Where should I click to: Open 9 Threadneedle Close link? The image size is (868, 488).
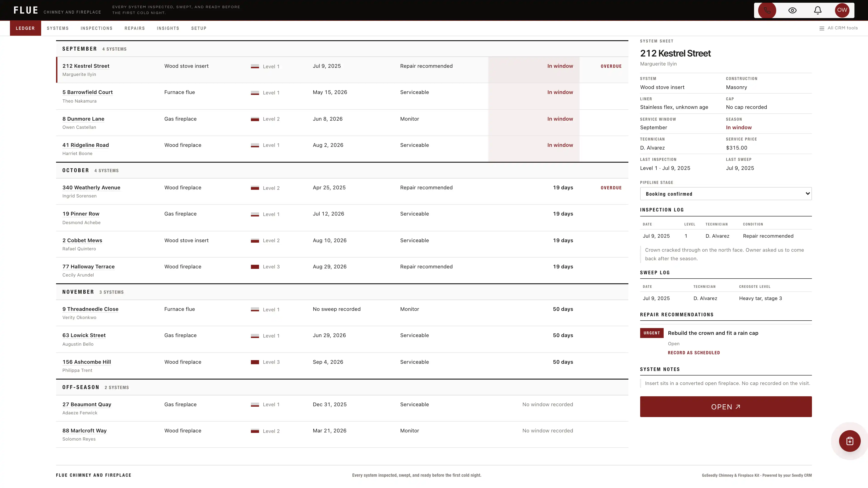coord(90,309)
